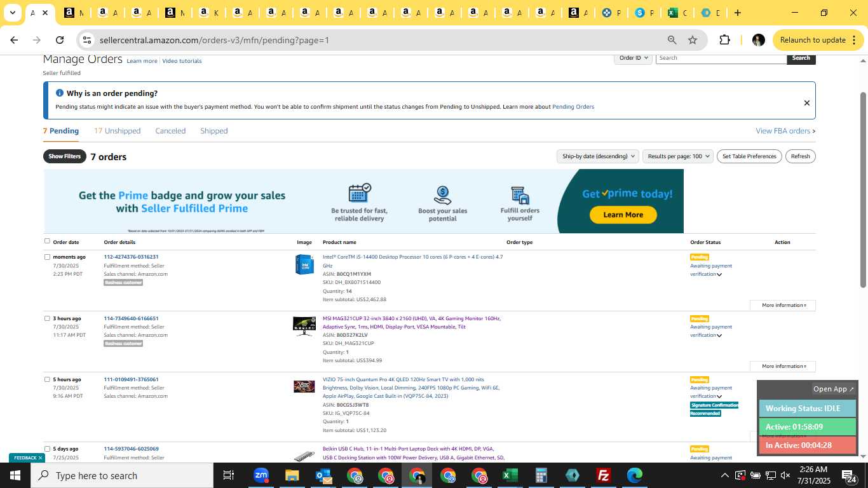
Task: Open the Results per page: 100 dropdown
Action: 677,156
